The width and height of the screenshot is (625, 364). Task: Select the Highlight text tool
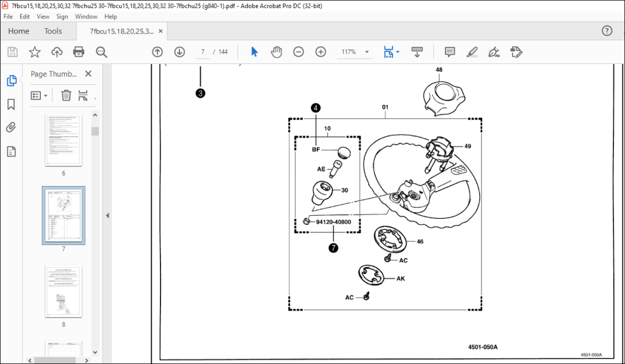tap(472, 52)
